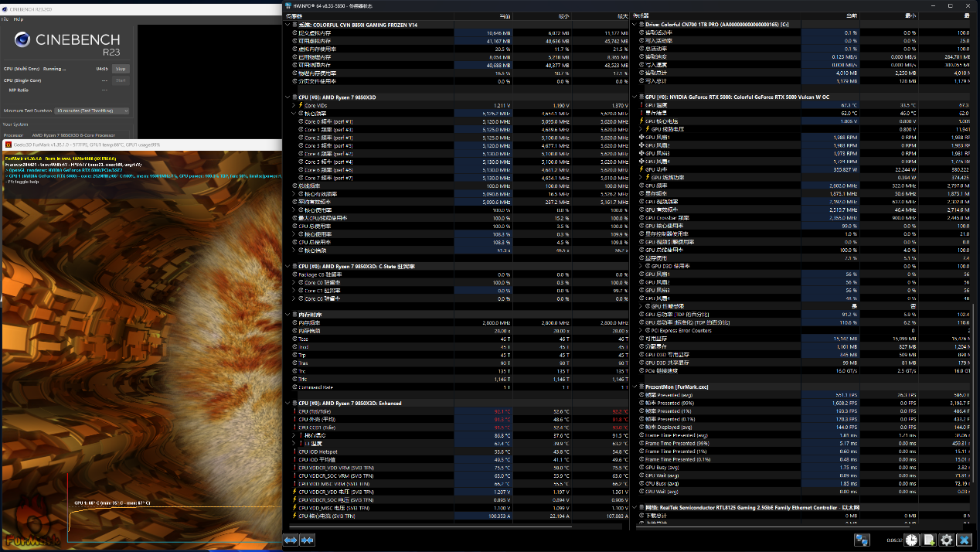Click the HWiNFO network computers icon
Image resolution: width=980 pixels, height=552 pixels.
click(862, 540)
